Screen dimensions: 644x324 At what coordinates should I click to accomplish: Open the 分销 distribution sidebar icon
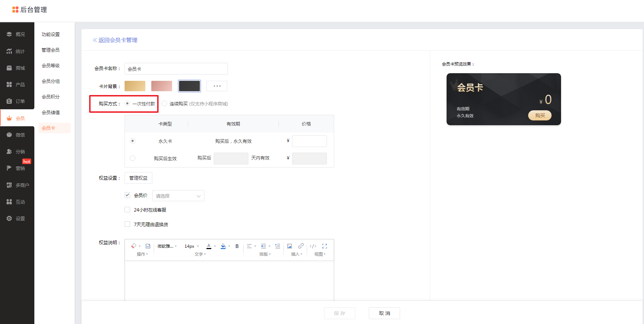point(9,152)
